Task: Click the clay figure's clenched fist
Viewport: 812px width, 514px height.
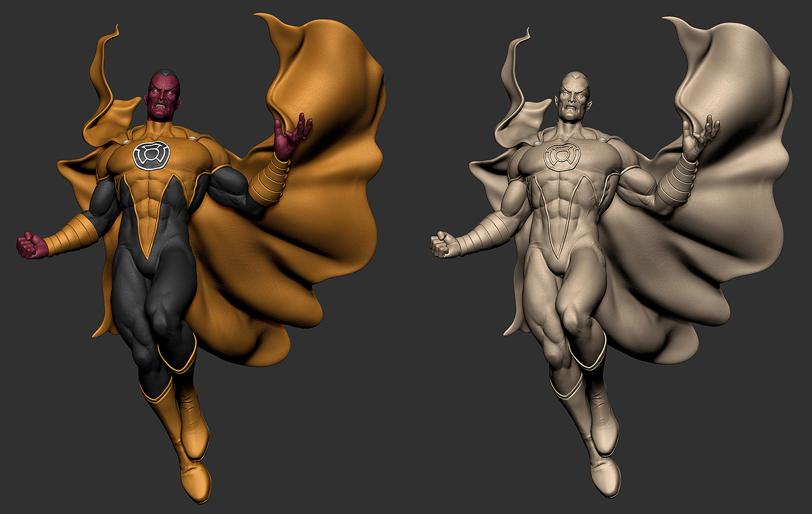Action: (440, 244)
